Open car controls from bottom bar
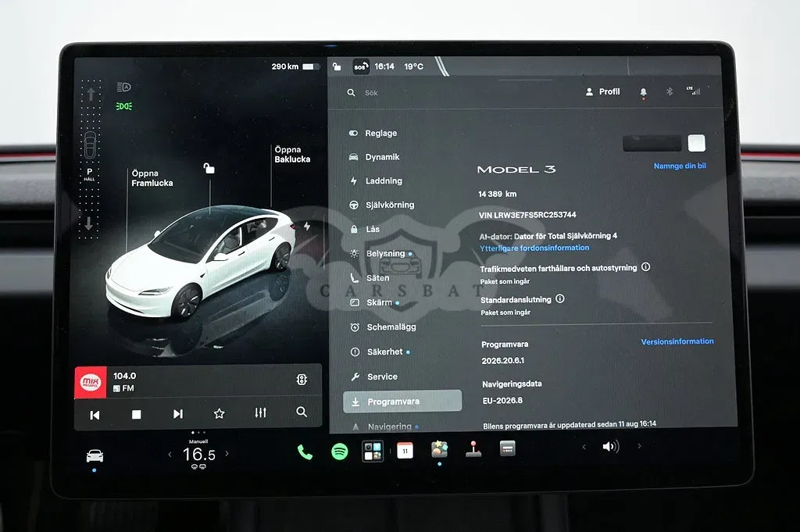Viewport: 800px width, 532px height. (x=95, y=455)
